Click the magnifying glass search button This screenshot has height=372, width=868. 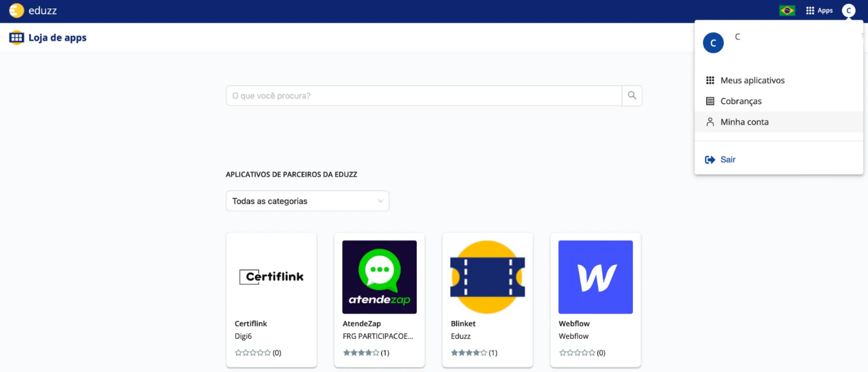coord(632,96)
